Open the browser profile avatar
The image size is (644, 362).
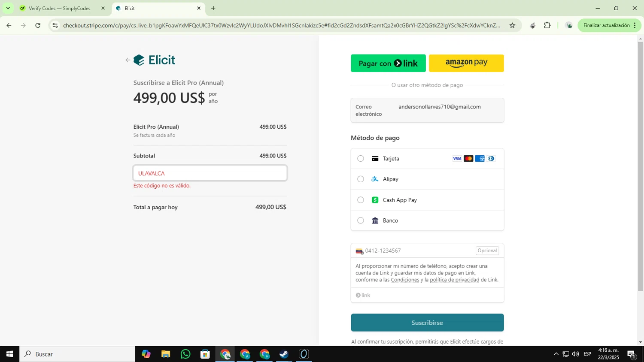coord(569,25)
